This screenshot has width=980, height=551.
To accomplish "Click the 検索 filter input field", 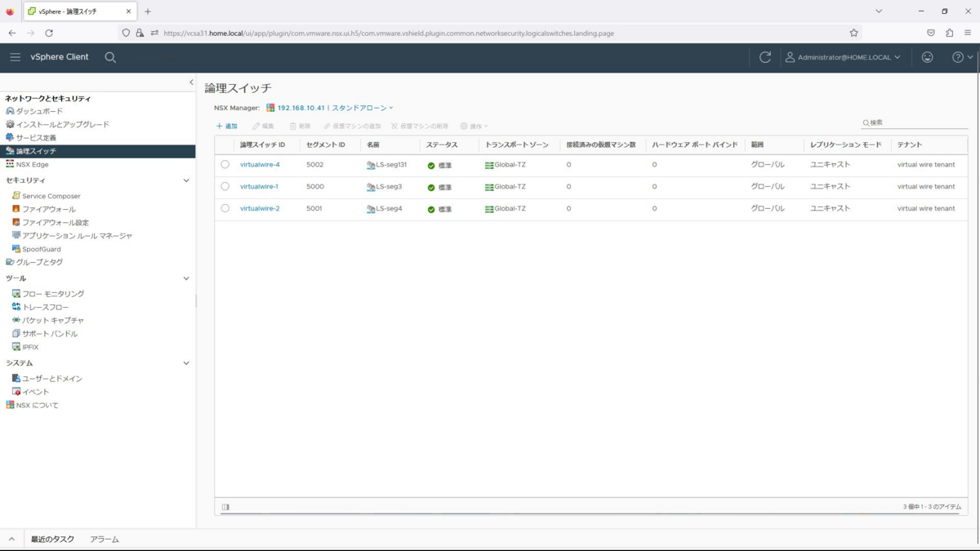I will click(x=915, y=122).
